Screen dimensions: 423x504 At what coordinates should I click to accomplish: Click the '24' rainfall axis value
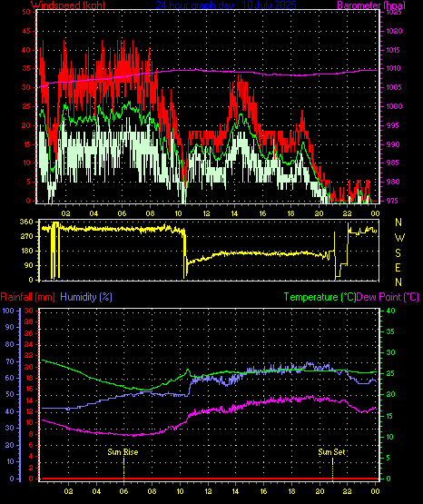pyautogui.click(x=28, y=344)
